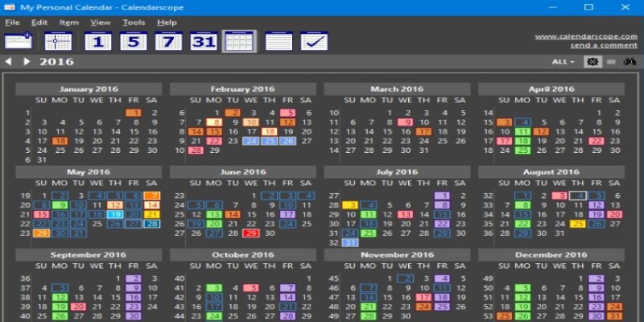Click the New Item toolbar icon
644x322 pixels.
[x=18, y=41]
